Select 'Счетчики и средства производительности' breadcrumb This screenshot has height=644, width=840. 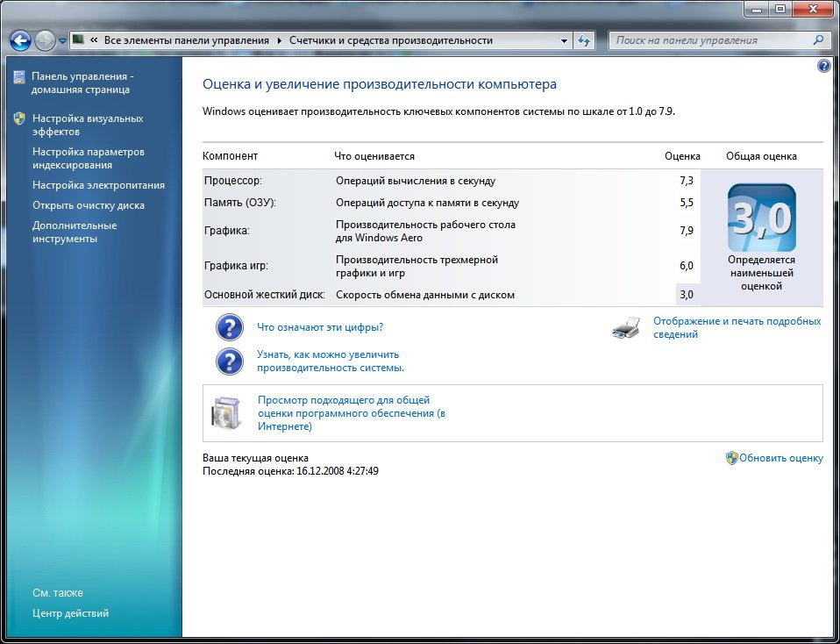coord(390,40)
